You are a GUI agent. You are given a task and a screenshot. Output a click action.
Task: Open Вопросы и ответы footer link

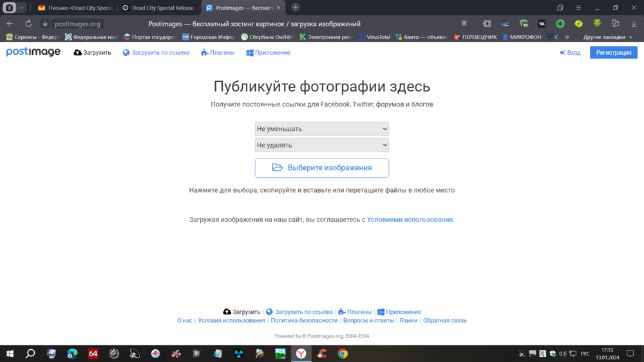pos(368,321)
